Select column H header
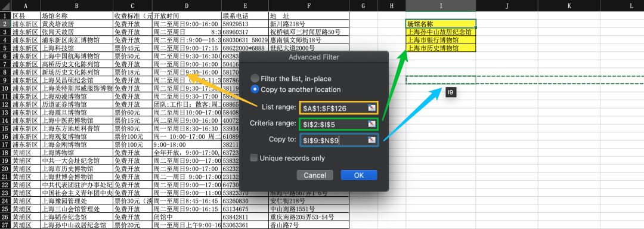Image resolution: width=644 pixels, height=229 pixels. pos(391,6)
